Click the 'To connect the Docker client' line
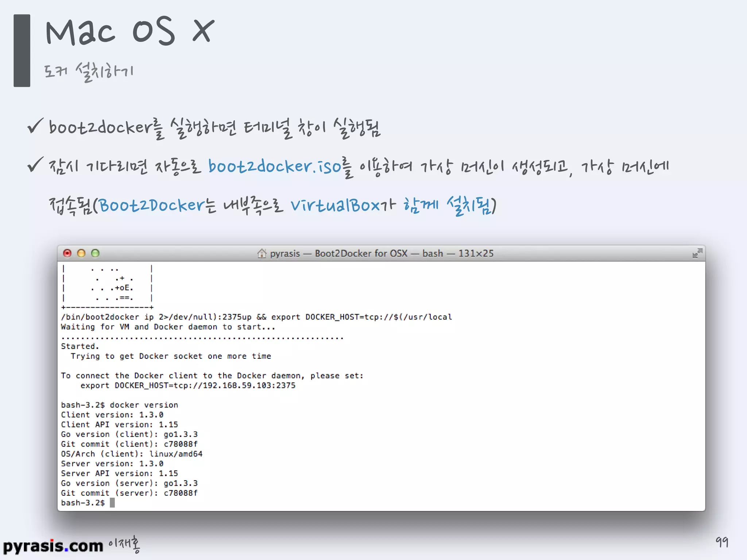This screenshot has height=560, width=747. pos(212,376)
